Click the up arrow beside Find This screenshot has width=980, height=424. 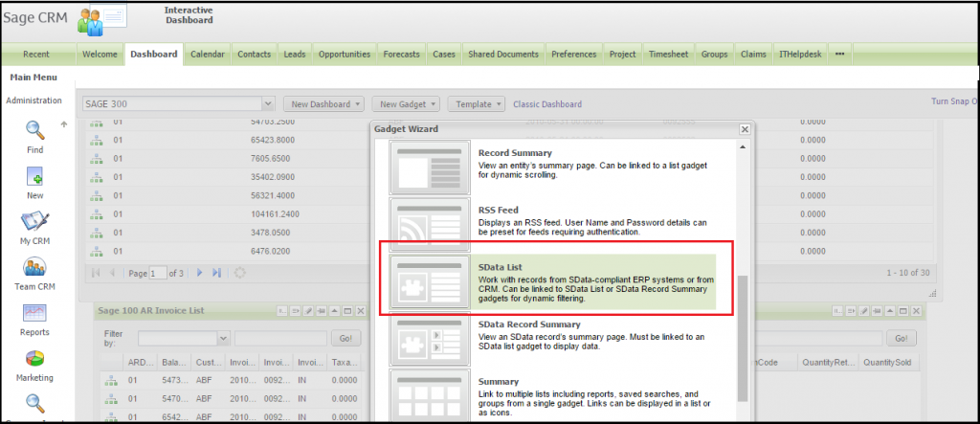pyautogui.click(x=63, y=124)
